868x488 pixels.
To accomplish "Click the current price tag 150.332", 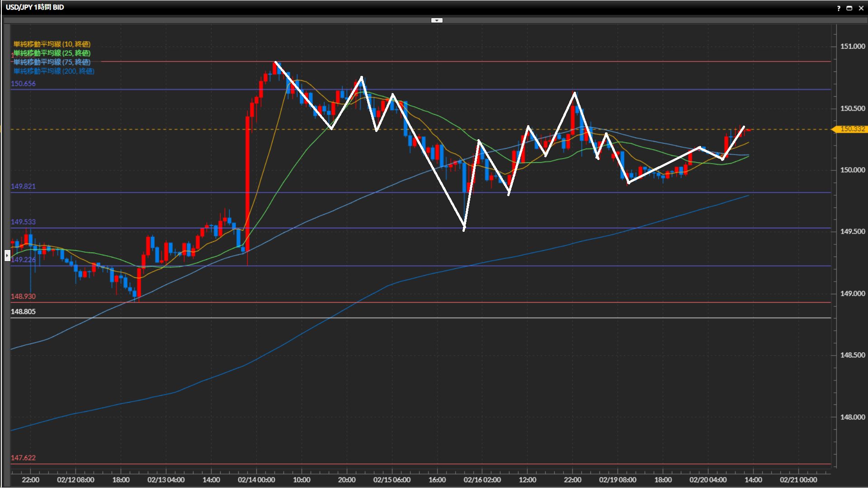I will coord(852,129).
